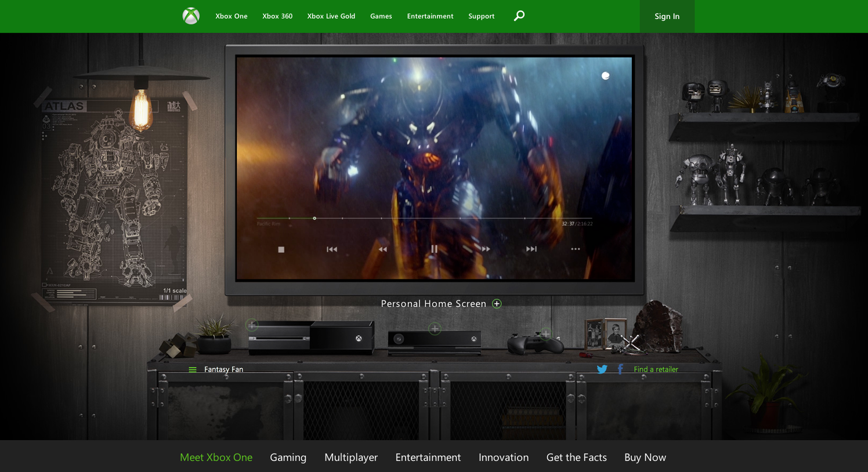Image resolution: width=868 pixels, height=472 pixels.
Task: Open the Get the Facts tab
Action: (x=577, y=457)
